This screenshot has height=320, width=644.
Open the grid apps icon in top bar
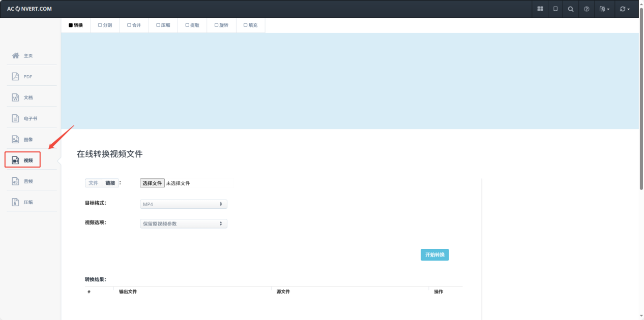540,9
